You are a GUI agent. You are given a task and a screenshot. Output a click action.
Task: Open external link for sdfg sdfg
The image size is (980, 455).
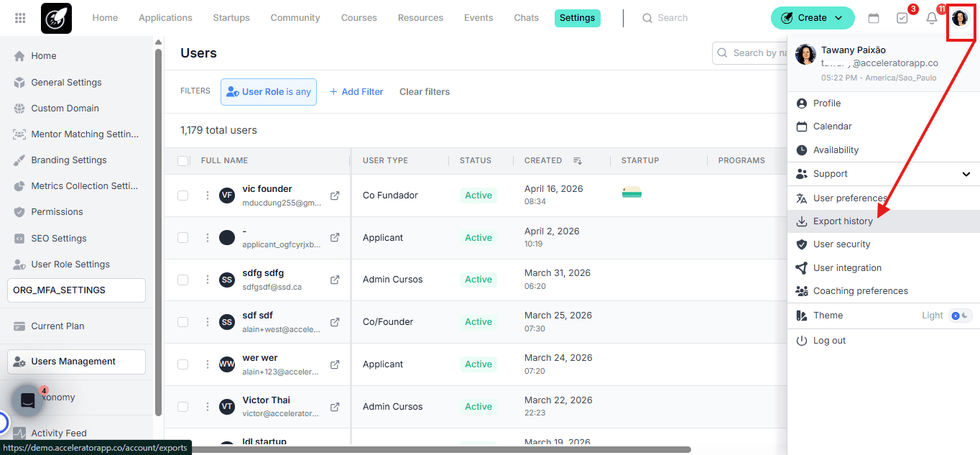[x=335, y=280]
